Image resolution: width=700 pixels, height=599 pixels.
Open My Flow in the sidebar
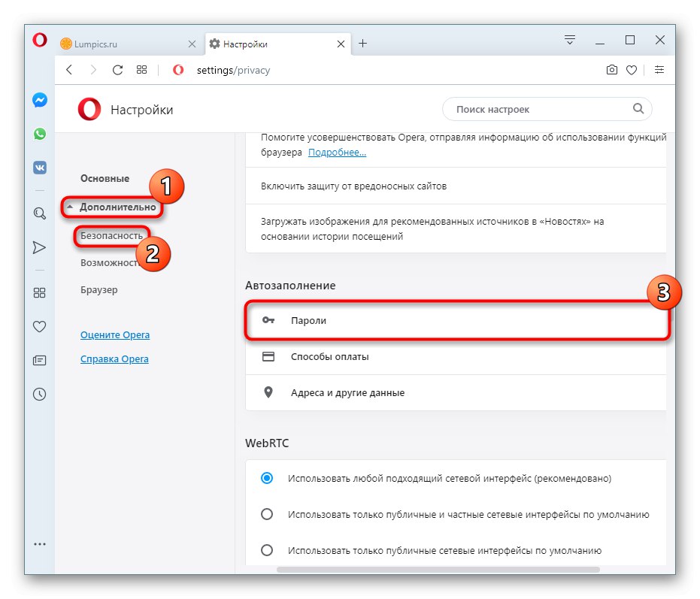coord(39,248)
